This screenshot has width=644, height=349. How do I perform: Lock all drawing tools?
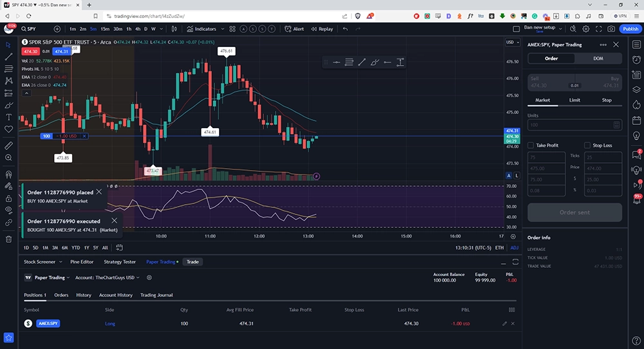(x=8, y=198)
